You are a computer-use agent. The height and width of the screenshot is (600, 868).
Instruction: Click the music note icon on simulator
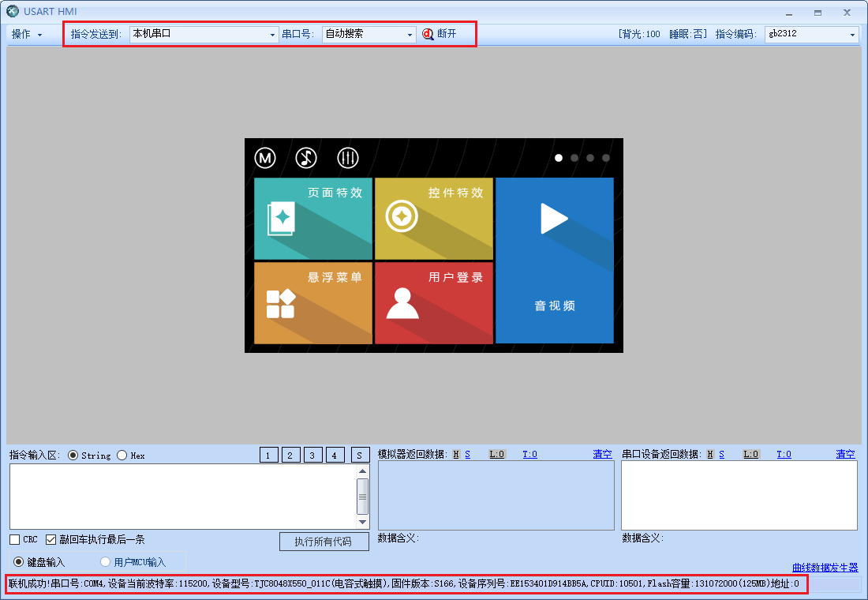coord(306,157)
